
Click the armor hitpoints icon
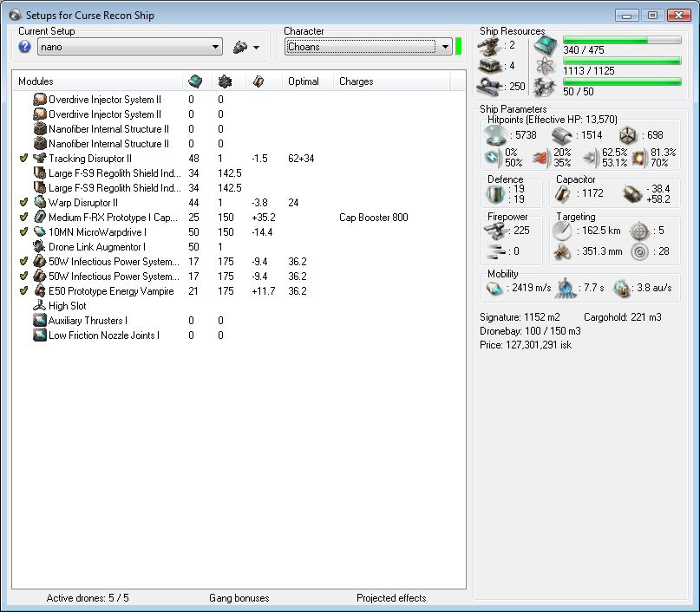563,135
